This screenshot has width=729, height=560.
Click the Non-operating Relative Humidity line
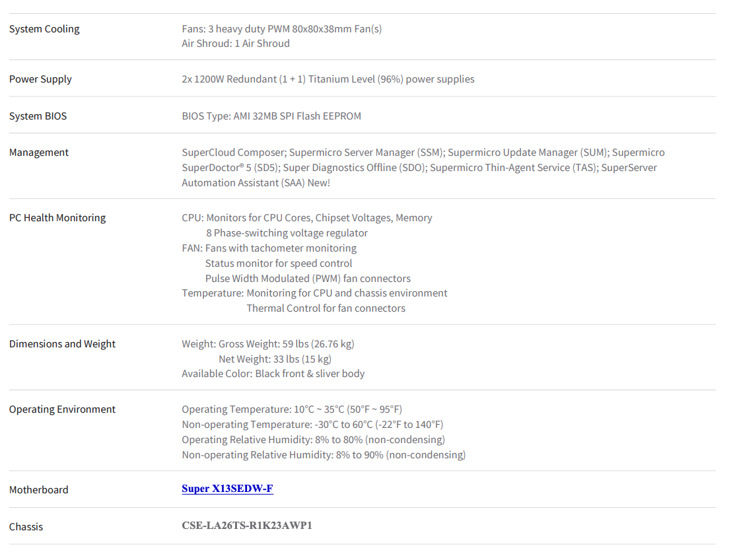click(x=324, y=454)
